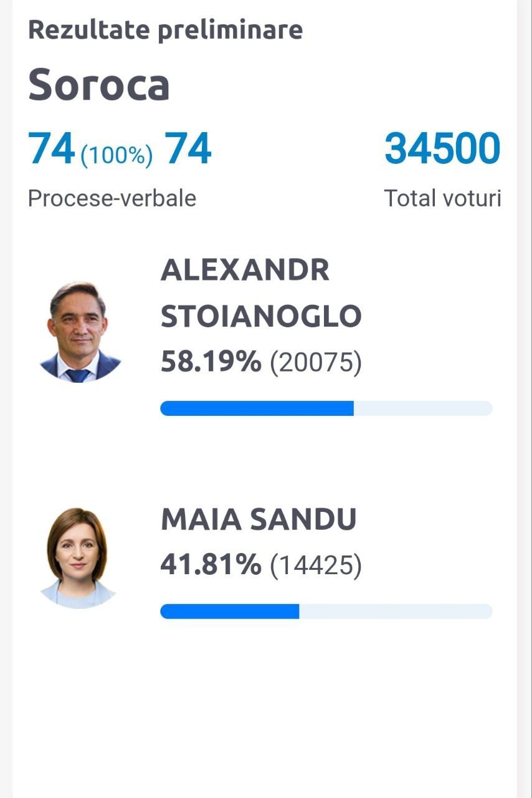Click the second 74 protocols number

(188, 148)
